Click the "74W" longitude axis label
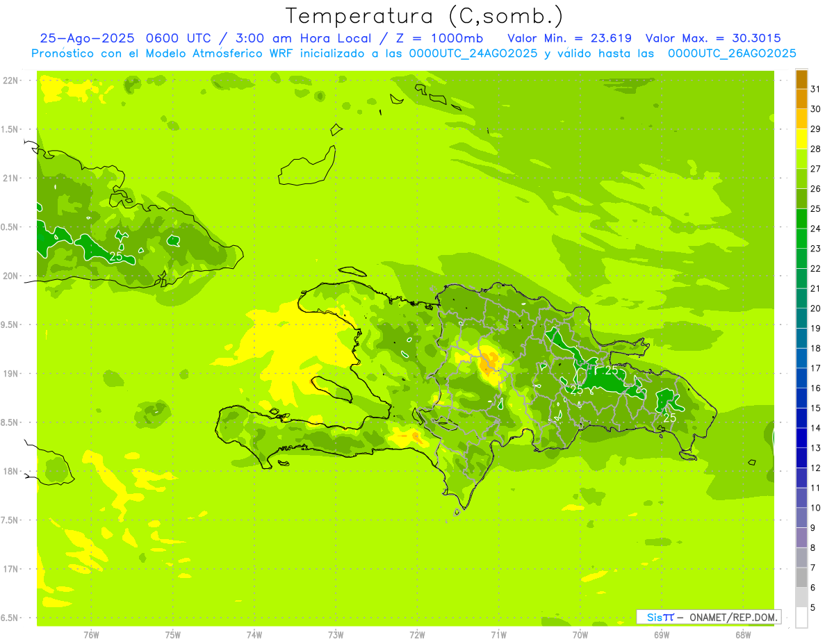 (254, 634)
